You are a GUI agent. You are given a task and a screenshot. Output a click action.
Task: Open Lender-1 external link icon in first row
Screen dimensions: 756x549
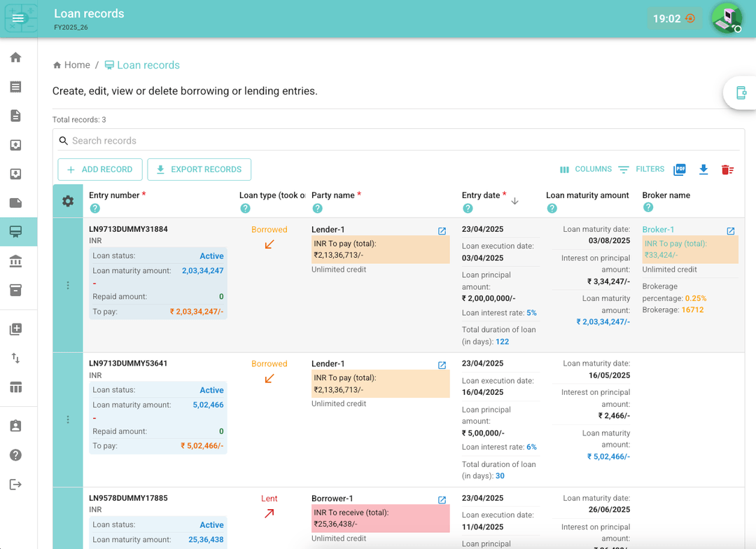[442, 231]
